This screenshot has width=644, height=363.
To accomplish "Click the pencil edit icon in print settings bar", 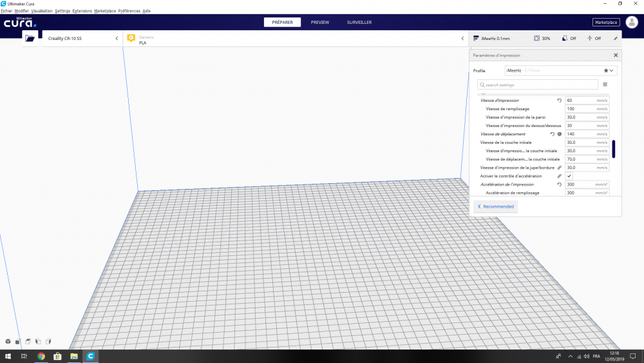I will click(x=615, y=38).
